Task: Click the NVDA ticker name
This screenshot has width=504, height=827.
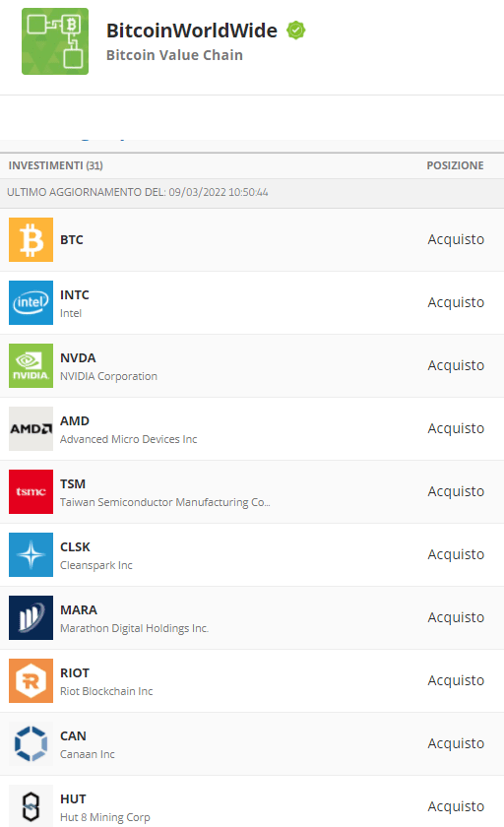Action: point(78,358)
